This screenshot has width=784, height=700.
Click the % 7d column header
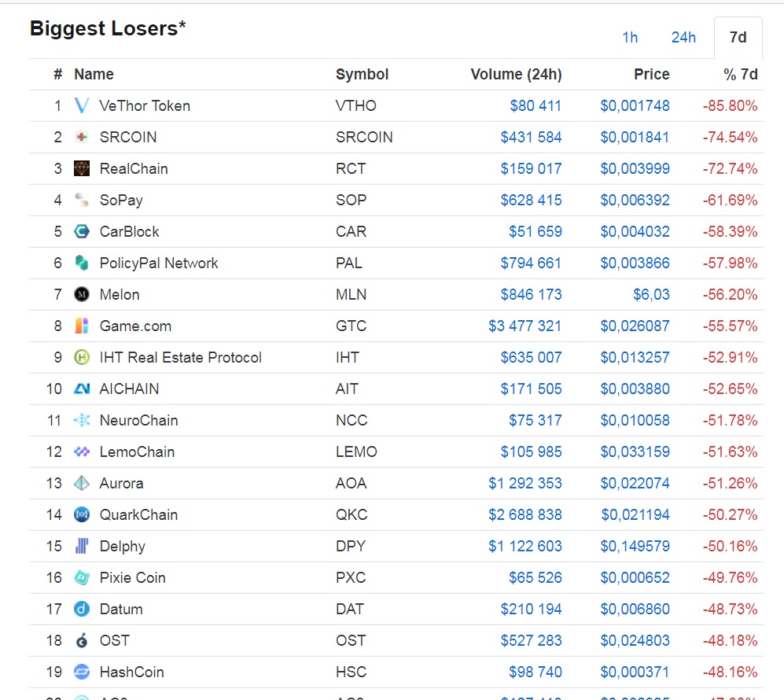pyautogui.click(x=741, y=74)
